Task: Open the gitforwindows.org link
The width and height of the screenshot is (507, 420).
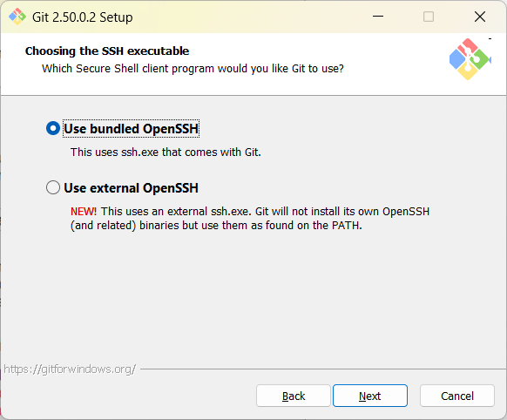Action: click(x=70, y=369)
